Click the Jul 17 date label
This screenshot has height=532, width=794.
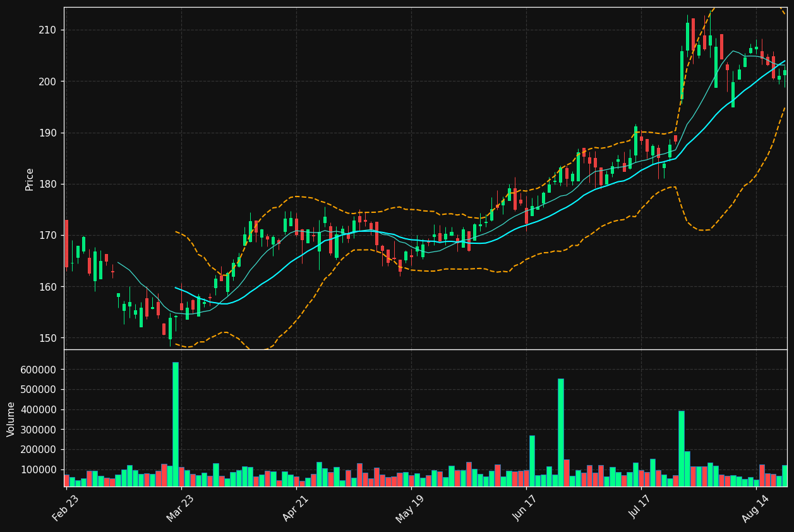pyautogui.click(x=641, y=508)
